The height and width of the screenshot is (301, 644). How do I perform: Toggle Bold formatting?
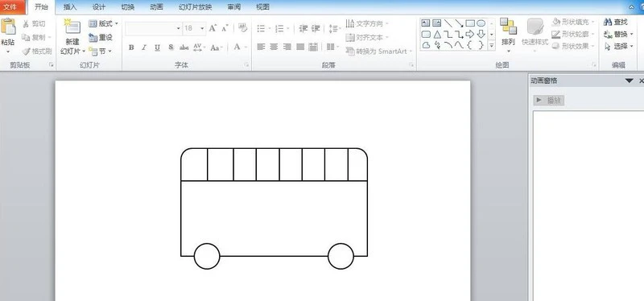(x=131, y=47)
